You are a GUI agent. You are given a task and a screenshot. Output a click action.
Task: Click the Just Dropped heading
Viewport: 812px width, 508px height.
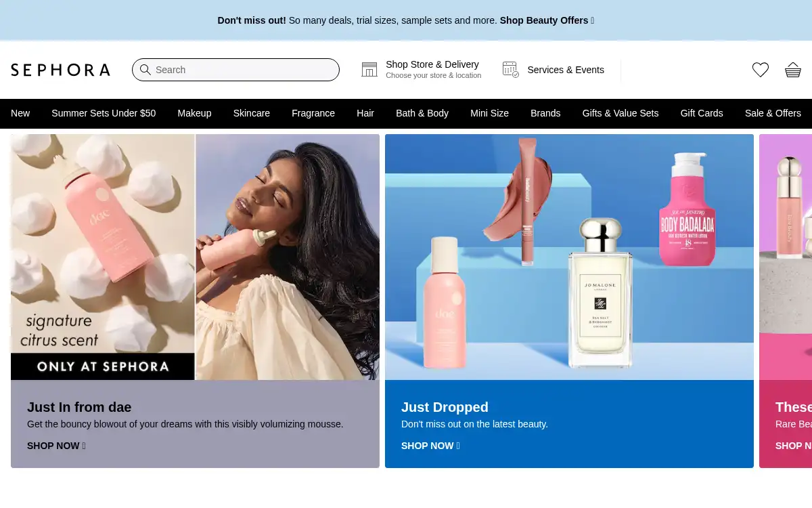tap(445, 407)
